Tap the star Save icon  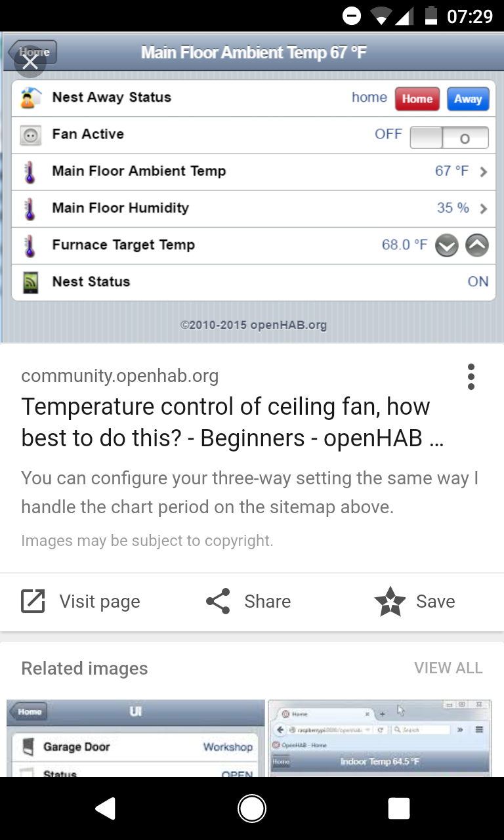point(390,601)
